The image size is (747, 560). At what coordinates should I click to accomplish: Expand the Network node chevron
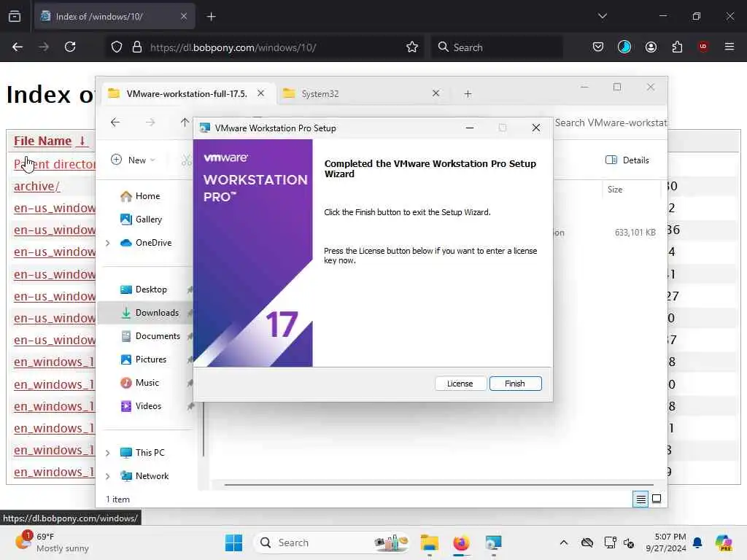[x=108, y=476]
